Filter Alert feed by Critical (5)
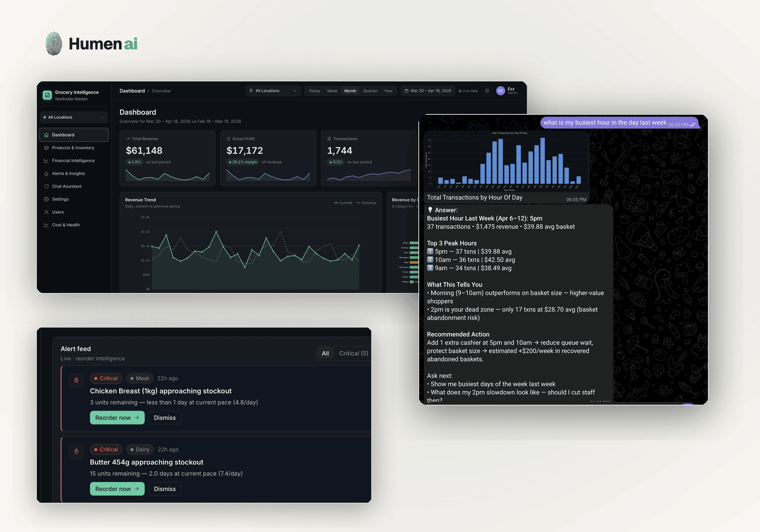 tap(353, 353)
